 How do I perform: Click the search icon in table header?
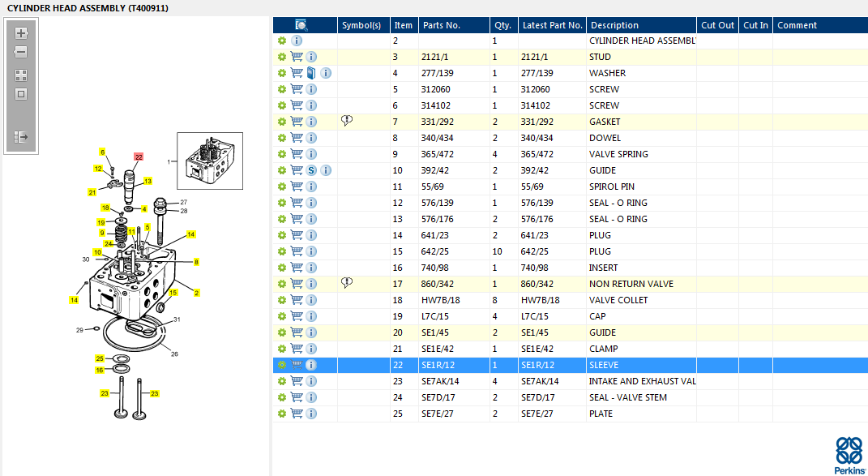point(301,25)
